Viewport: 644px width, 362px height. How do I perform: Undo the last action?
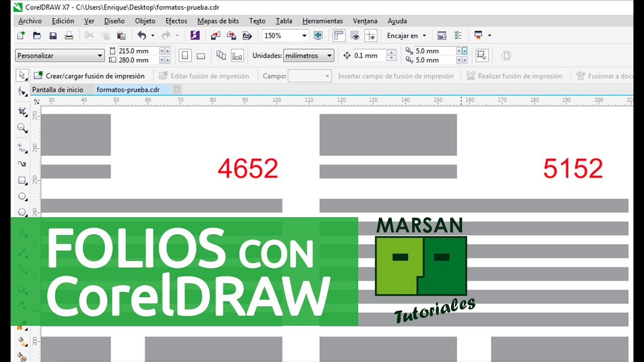pos(142,36)
